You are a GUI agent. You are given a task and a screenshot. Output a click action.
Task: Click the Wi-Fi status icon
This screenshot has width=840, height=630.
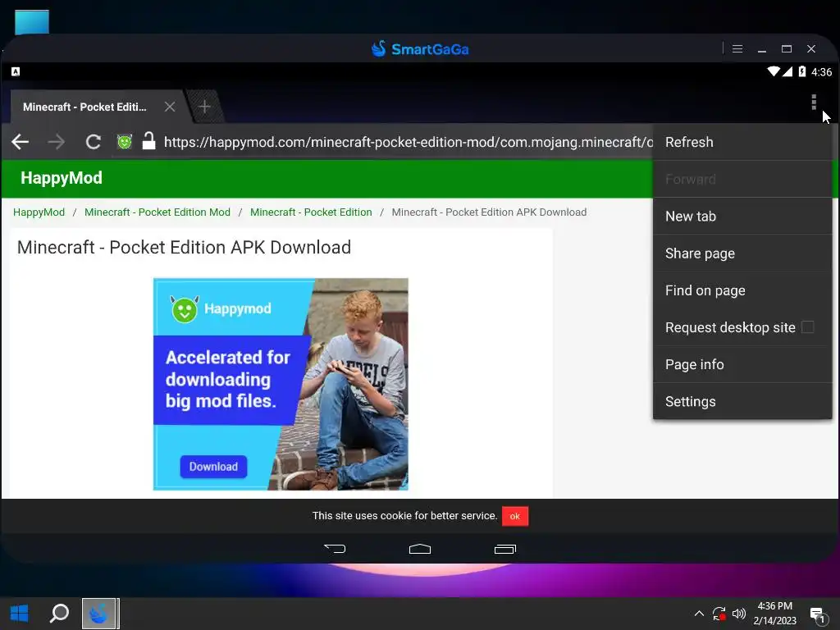click(x=773, y=71)
